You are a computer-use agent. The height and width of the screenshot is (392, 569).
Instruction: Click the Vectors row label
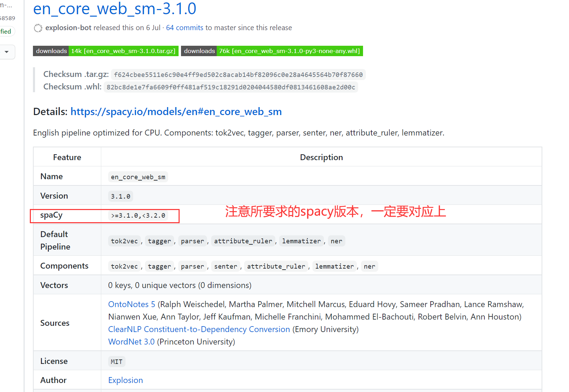[x=54, y=285]
